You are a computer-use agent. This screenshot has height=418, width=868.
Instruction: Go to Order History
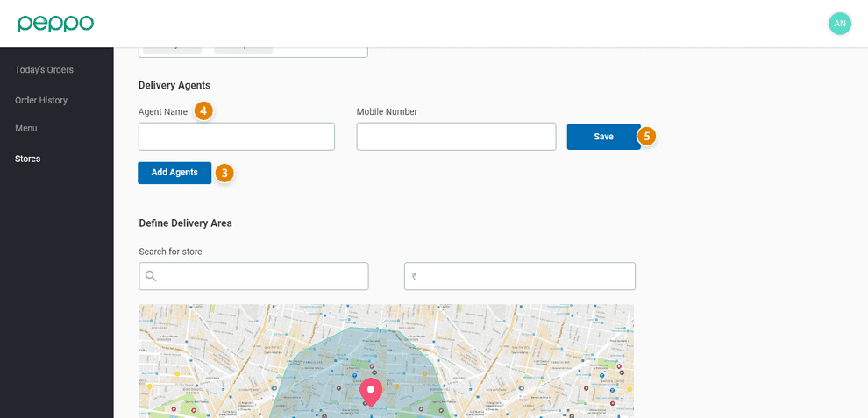pos(41,100)
